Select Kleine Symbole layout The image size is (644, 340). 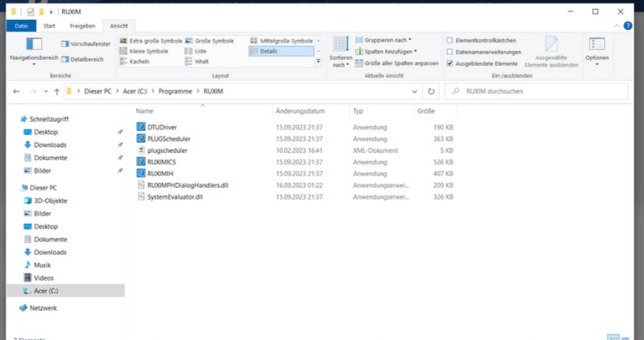[144, 51]
